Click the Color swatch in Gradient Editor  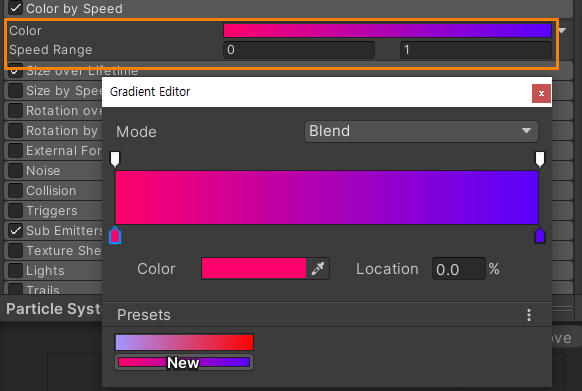(x=254, y=268)
